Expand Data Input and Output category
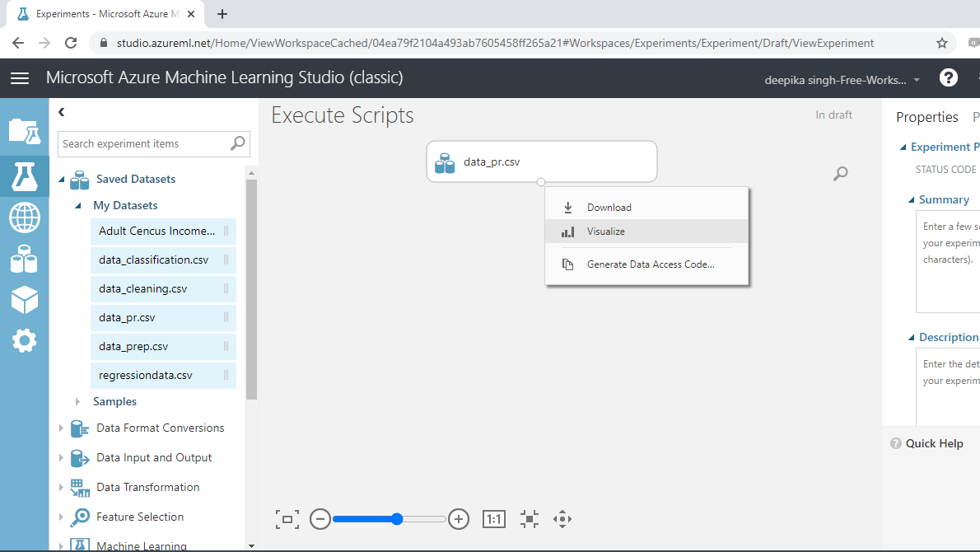Screen dimensions: 980x552 [x=61, y=457]
